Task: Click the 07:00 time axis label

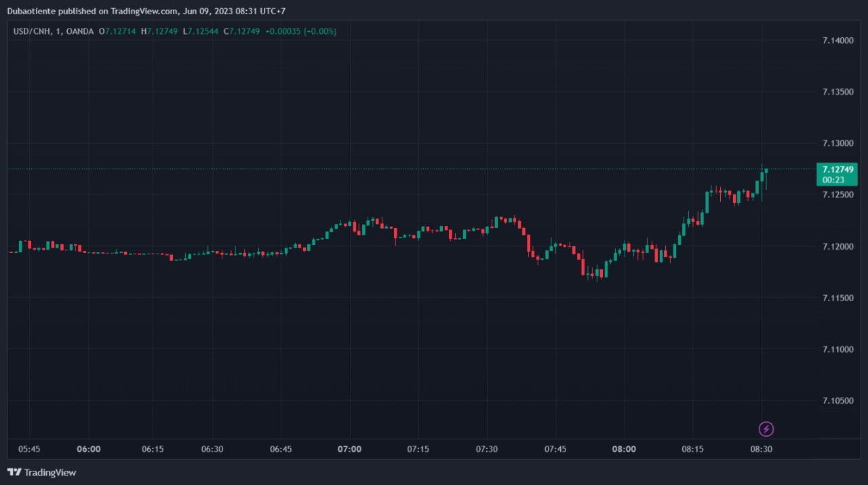Action: (350, 449)
